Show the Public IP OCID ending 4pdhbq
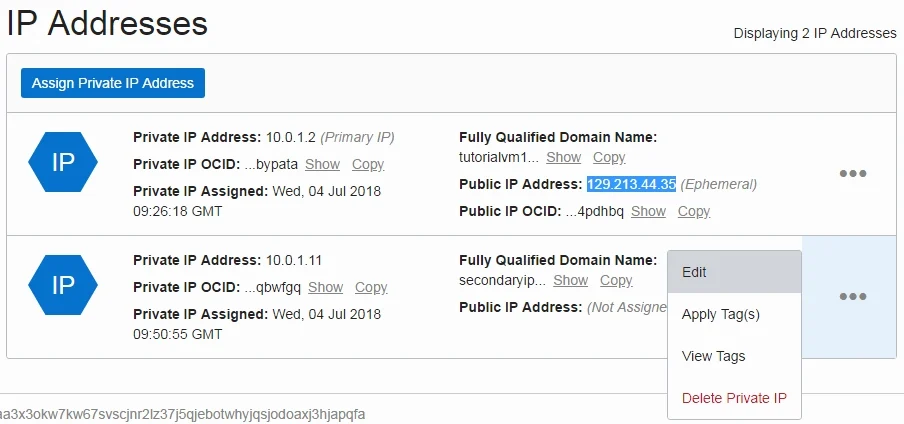 pos(648,211)
